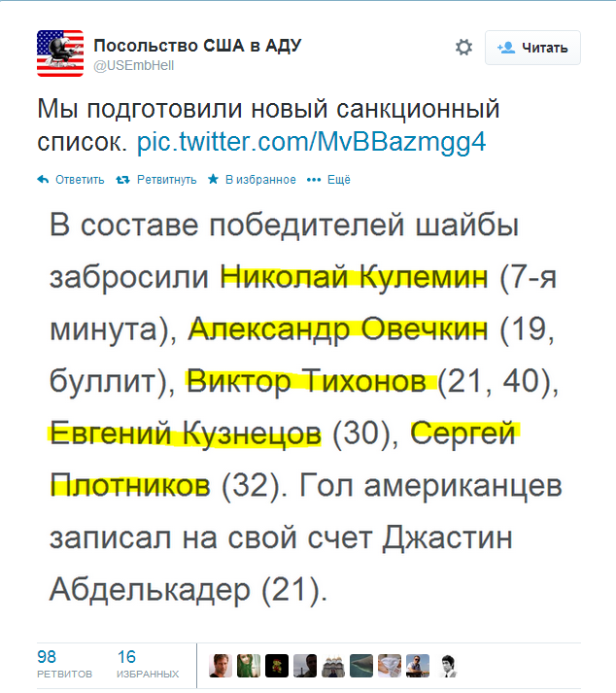The width and height of the screenshot is (616, 693).
Task: Star the tweet as favorite
Action: click(215, 180)
